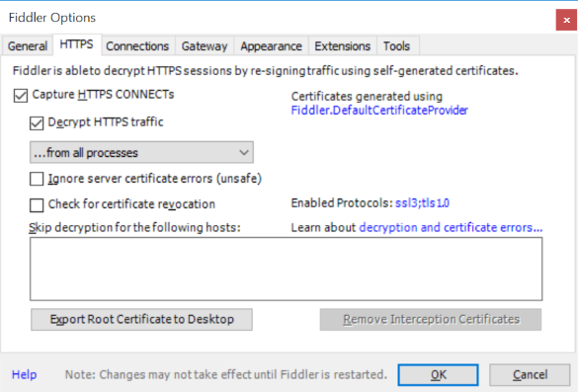This screenshot has width=578, height=392.
Task: Switch to the Extensions tab
Action: tap(343, 46)
